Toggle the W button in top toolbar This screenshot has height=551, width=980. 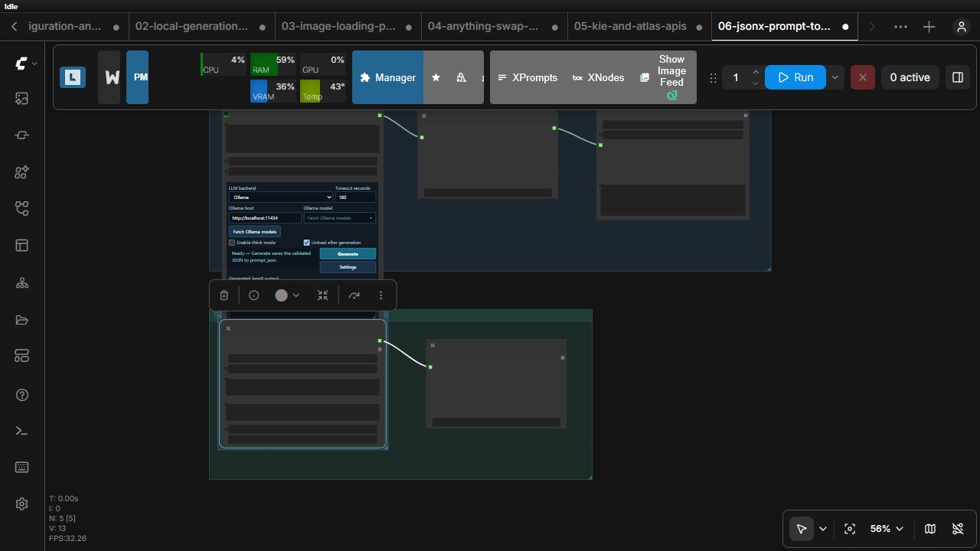click(x=109, y=77)
